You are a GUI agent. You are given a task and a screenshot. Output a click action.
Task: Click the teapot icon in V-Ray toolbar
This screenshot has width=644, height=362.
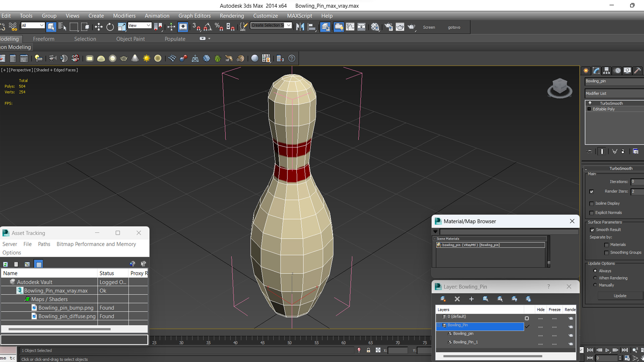tap(123, 58)
